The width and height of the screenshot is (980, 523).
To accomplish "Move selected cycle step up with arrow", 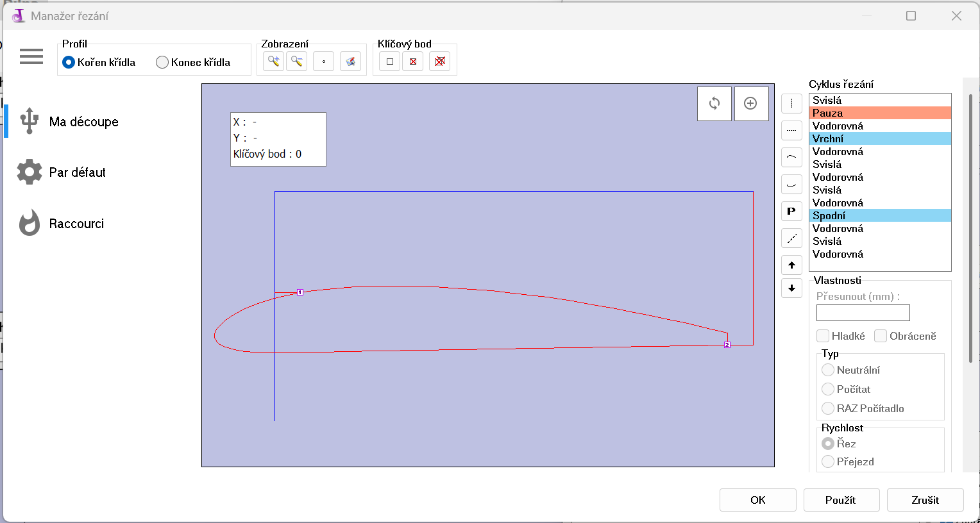I will click(791, 265).
